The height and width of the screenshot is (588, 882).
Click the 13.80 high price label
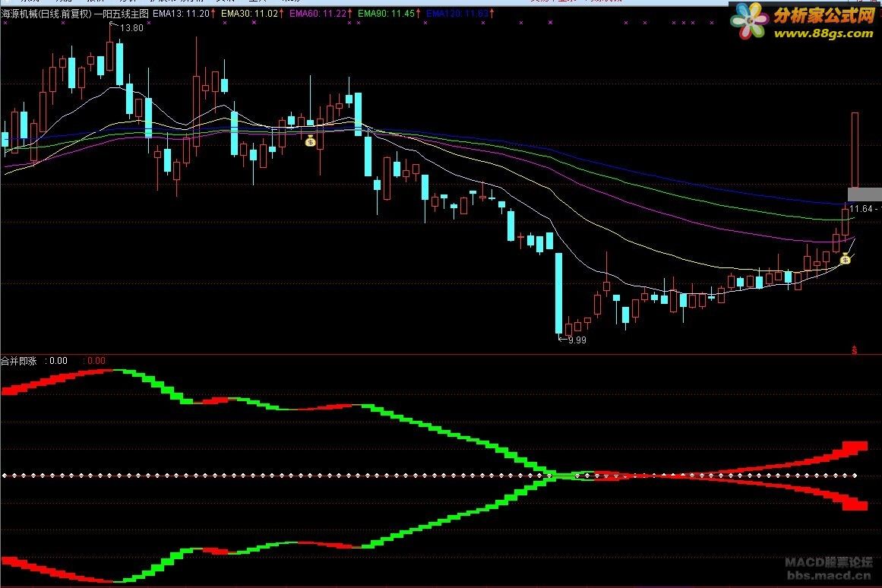click(x=131, y=28)
